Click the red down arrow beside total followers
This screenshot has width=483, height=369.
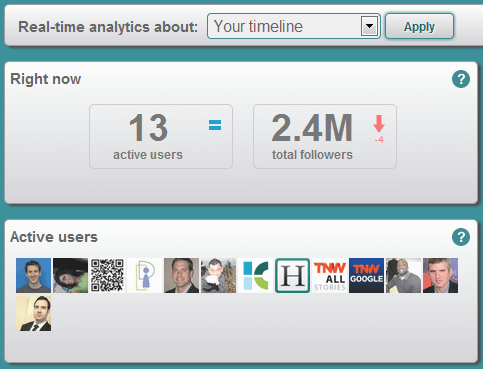coord(379,124)
